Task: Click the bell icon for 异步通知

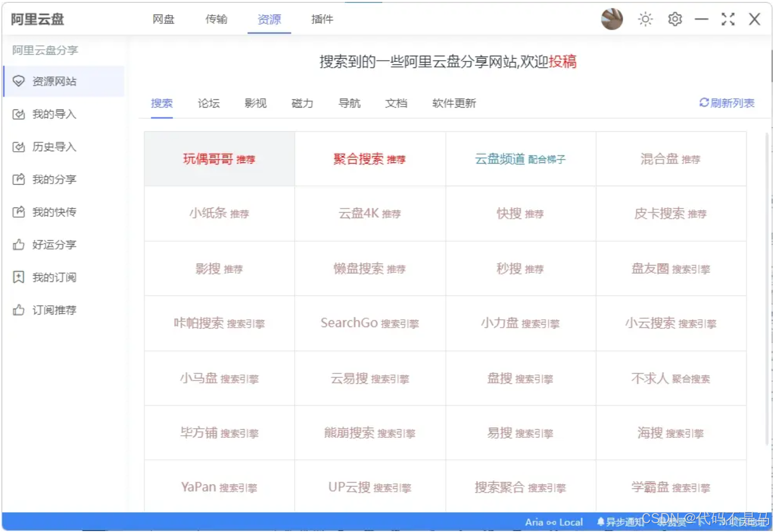Action: point(601,522)
